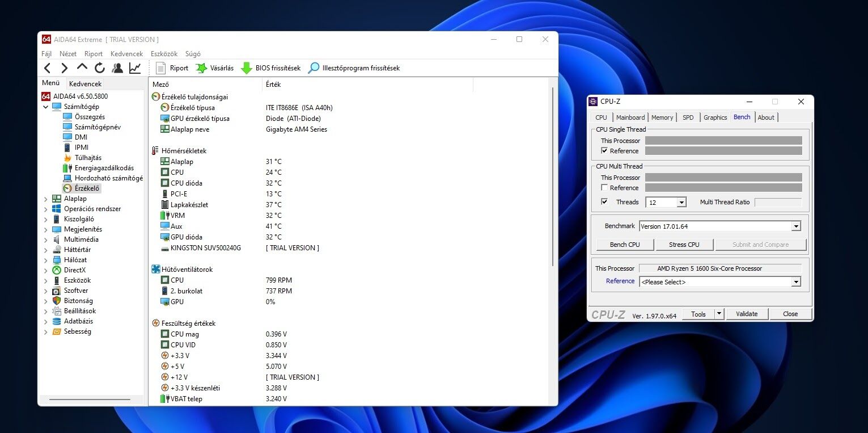Viewport: 868px width, 433px height.
Task: Click the Alaplap motherboard icon in tree
Action: click(x=57, y=199)
